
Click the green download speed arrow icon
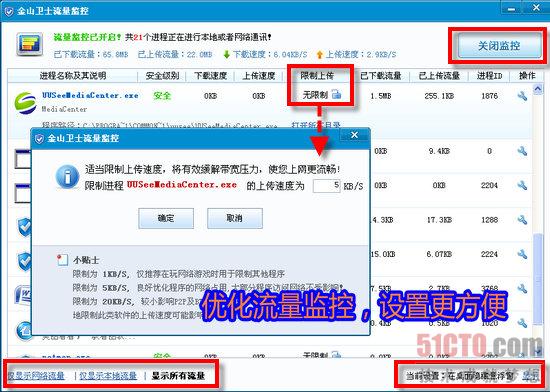click(227, 54)
